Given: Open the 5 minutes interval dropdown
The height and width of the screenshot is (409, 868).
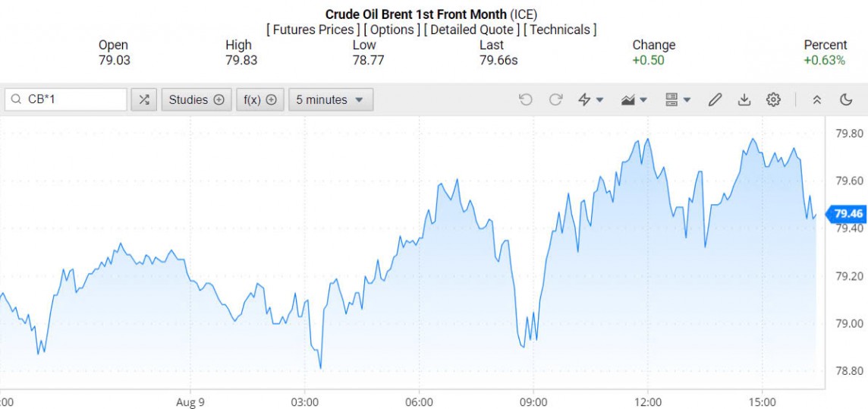Looking at the screenshot, I should (x=330, y=99).
